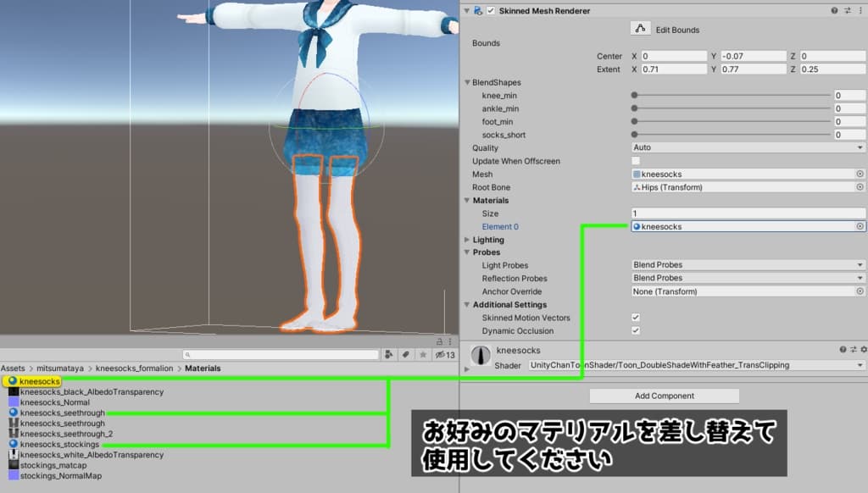The image size is (868, 493).
Task: Enable the Skinned Mesh Renderer checkbox
Action: pos(489,10)
